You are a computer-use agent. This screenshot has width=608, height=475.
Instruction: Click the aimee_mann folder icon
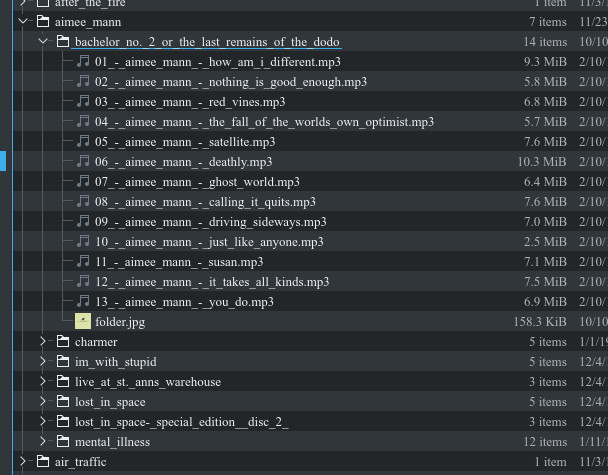click(43, 21)
